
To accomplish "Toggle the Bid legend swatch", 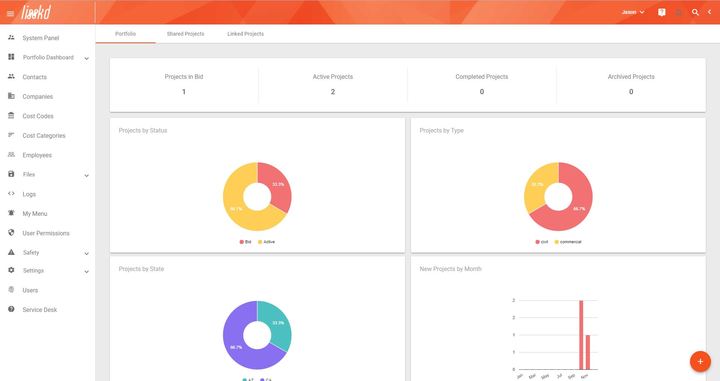I will point(242,242).
